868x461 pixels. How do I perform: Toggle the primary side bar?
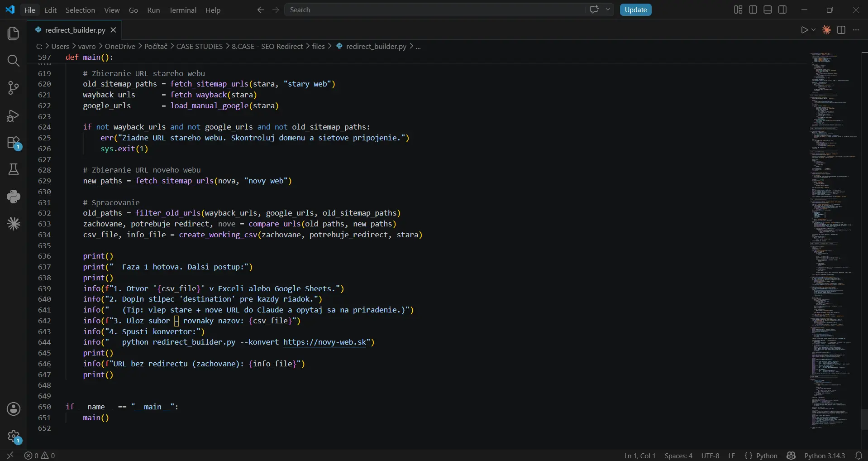tap(753, 10)
